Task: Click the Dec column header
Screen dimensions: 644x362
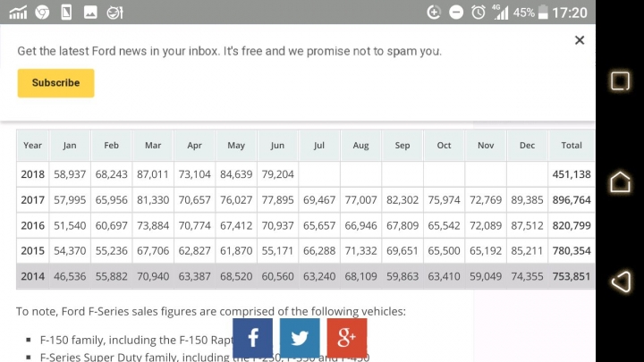Action: point(527,146)
